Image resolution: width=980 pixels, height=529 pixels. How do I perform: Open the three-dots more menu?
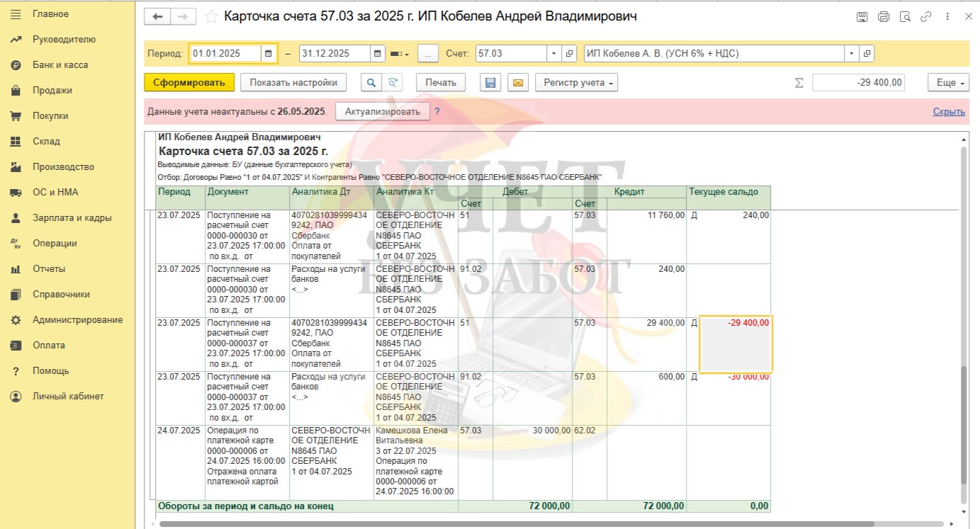(947, 16)
